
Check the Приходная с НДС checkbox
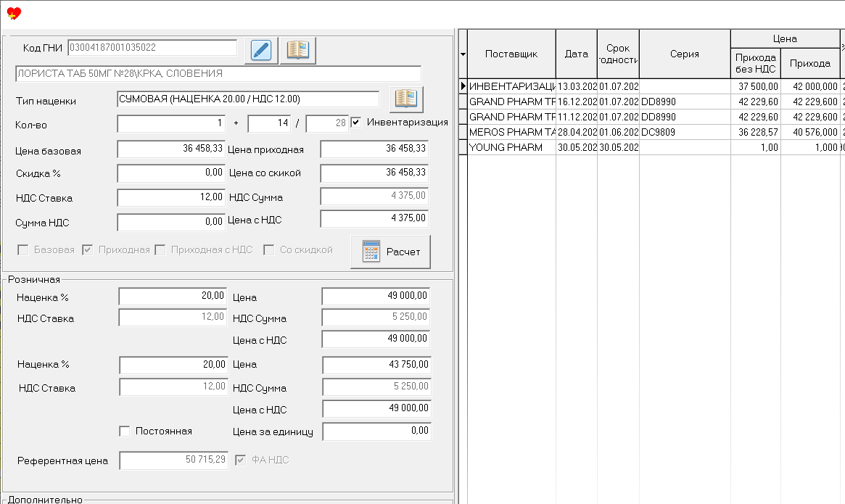tap(160, 249)
